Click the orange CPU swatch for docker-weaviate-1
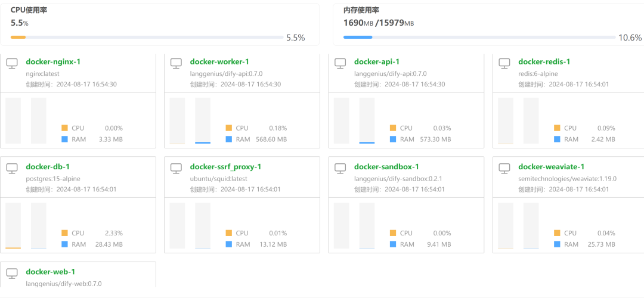 (x=556, y=233)
